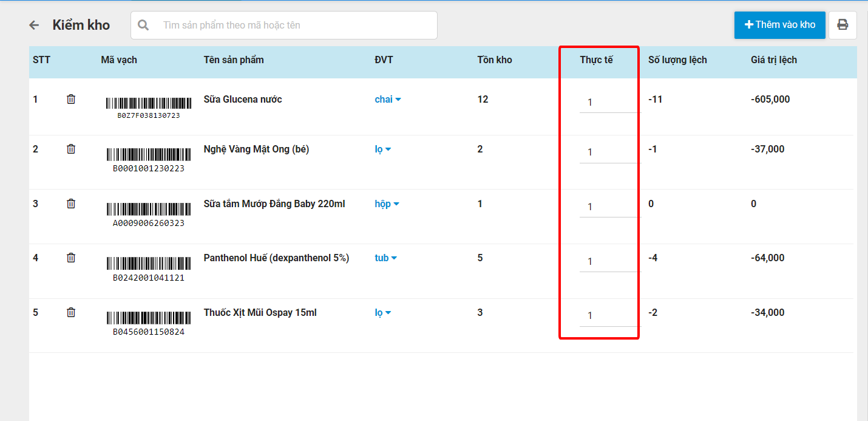Edit actual quantity for Nghệ Vàng Mật Ong
Image resolution: width=868 pixels, height=421 pixels.
click(x=609, y=152)
